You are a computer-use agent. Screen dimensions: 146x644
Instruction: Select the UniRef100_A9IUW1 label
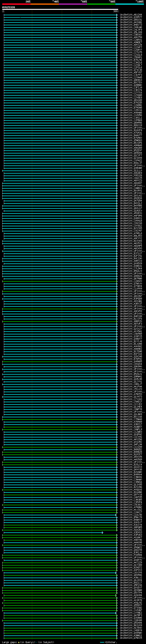click(x=131, y=301)
